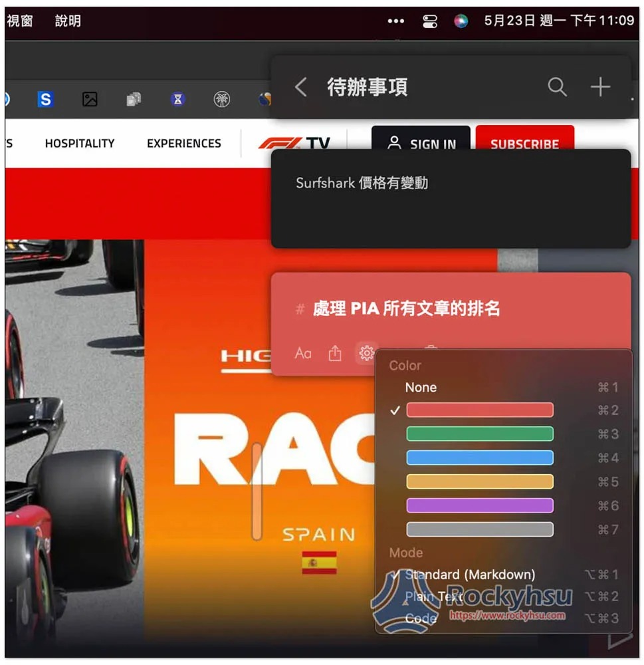Add a new note with plus icon
Viewport: 644px width, 665px height.
(600, 87)
